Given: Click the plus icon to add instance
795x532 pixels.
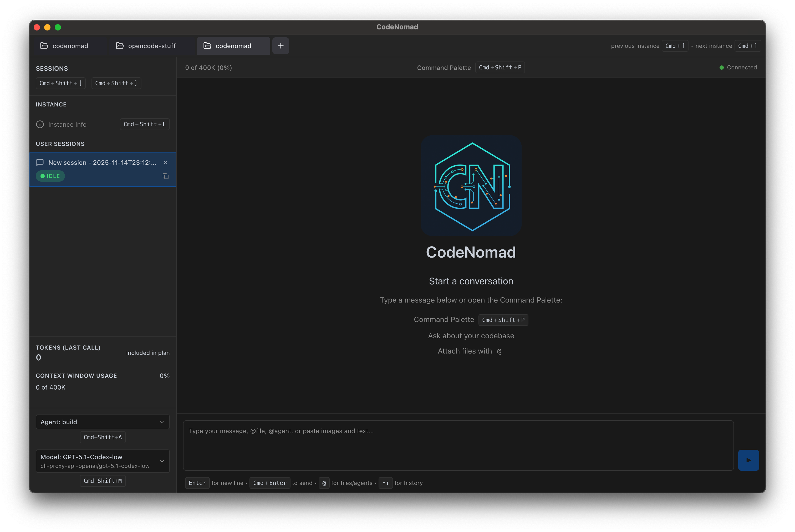Looking at the screenshot, I should (281, 46).
